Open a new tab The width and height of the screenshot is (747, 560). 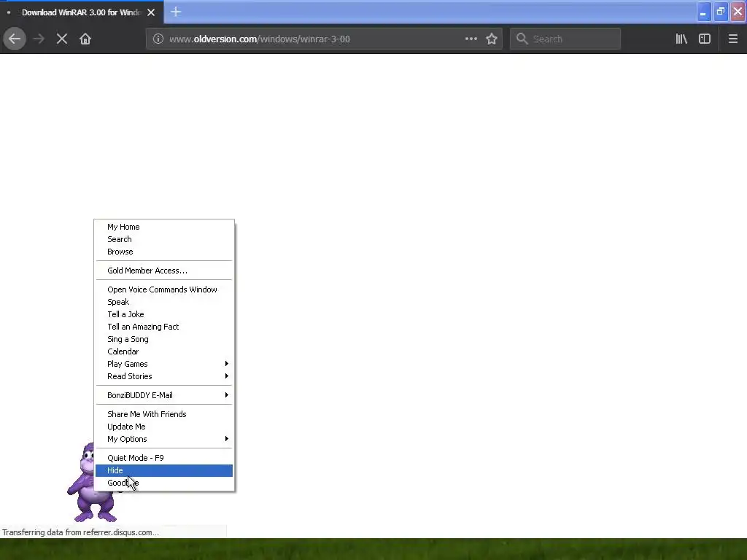coord(176,12)
